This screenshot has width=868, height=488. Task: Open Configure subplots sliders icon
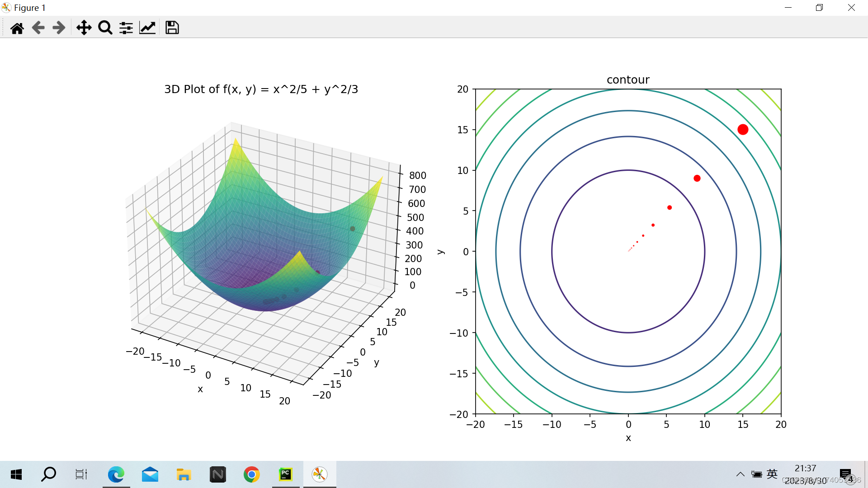coord(126,28)
